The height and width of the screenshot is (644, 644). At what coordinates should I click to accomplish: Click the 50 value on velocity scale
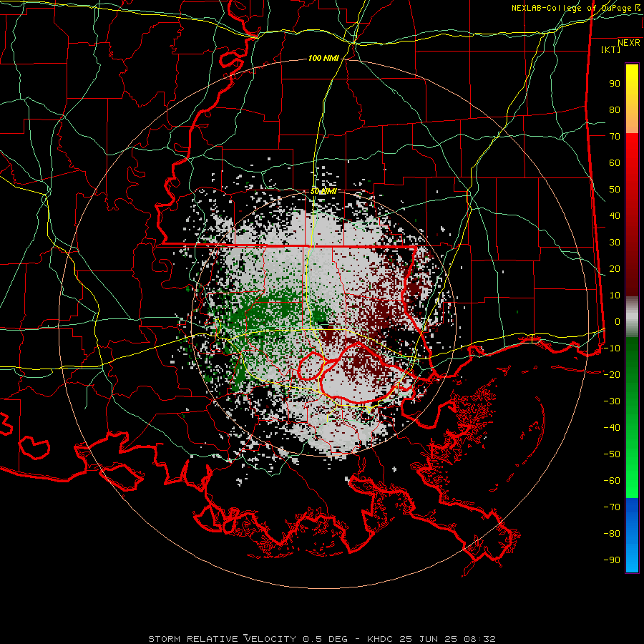point(615,190)
